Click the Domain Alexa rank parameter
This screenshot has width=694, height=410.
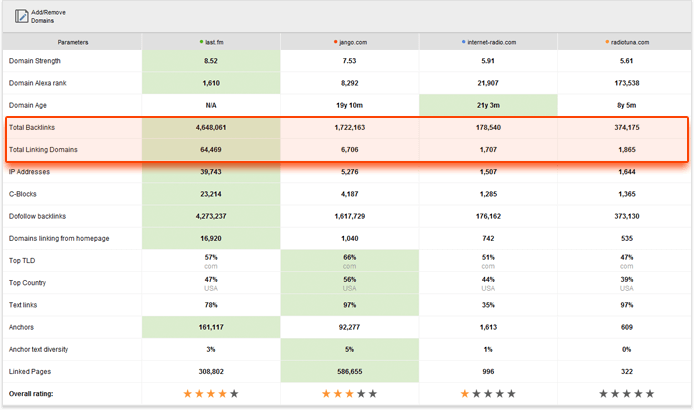point(40,83)
